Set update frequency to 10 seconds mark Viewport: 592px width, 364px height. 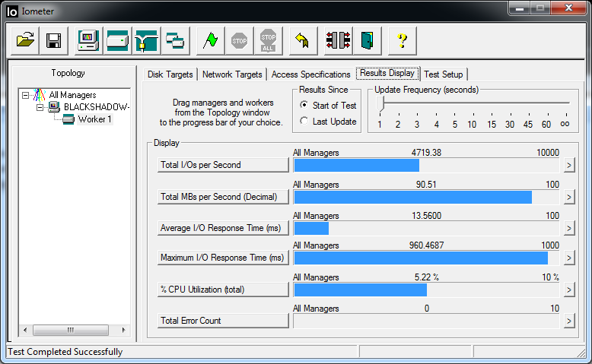click(x=472, y=124)
